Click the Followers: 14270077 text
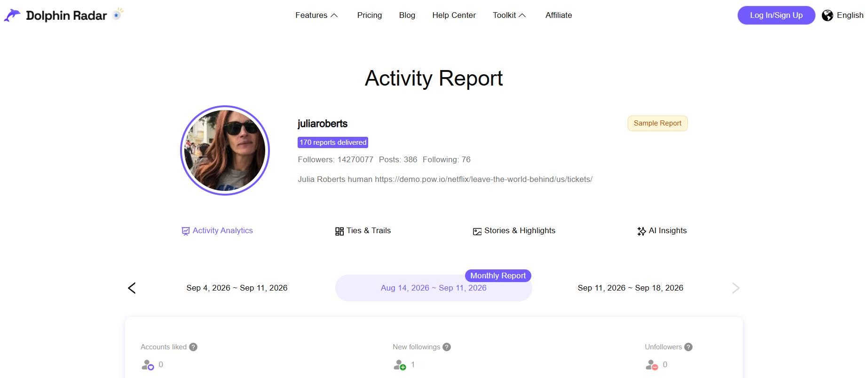Viewport: 868px width, 378px height. coord(336,160)
